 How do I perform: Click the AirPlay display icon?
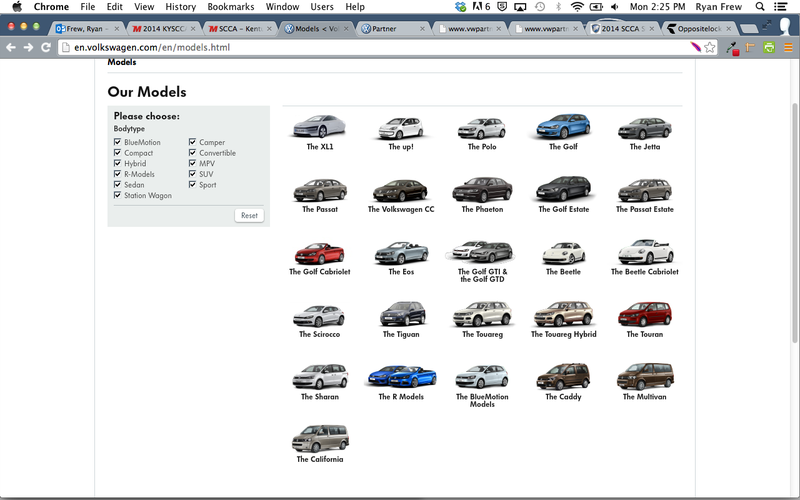[x=520, y=7]
